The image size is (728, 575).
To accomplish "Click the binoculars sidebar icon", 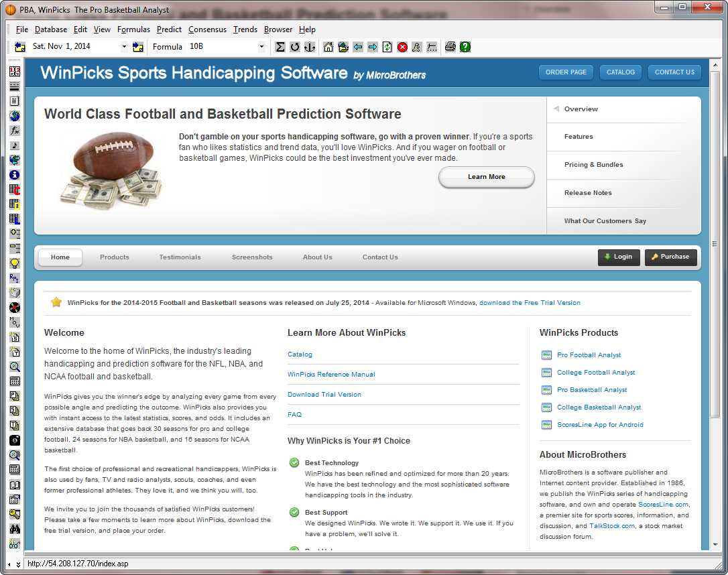I will coord(15,529).
